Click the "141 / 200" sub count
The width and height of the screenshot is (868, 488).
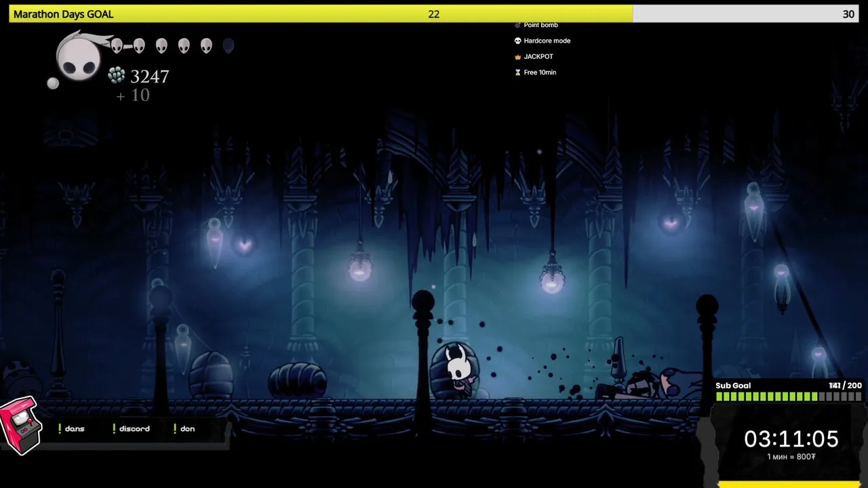(x=845, y=386)
